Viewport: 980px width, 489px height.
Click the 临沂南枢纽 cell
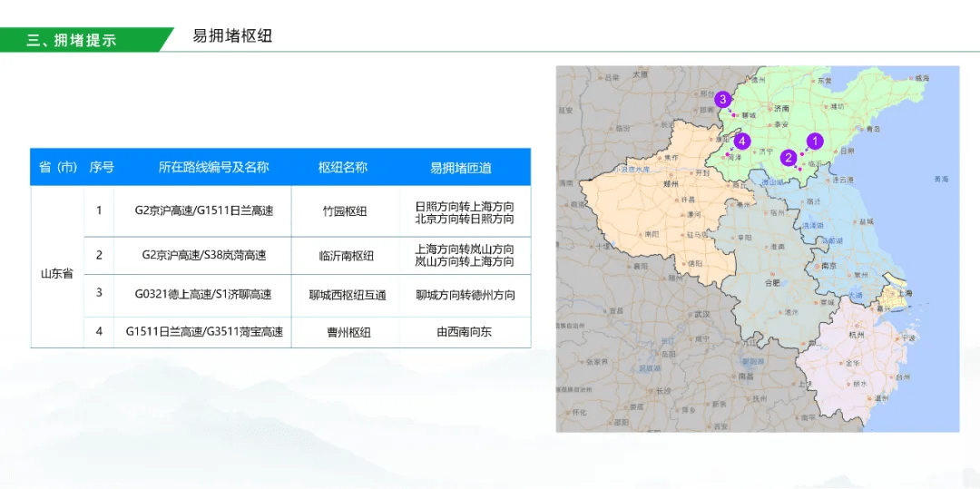pyautogui.click(x=346, y=256)
